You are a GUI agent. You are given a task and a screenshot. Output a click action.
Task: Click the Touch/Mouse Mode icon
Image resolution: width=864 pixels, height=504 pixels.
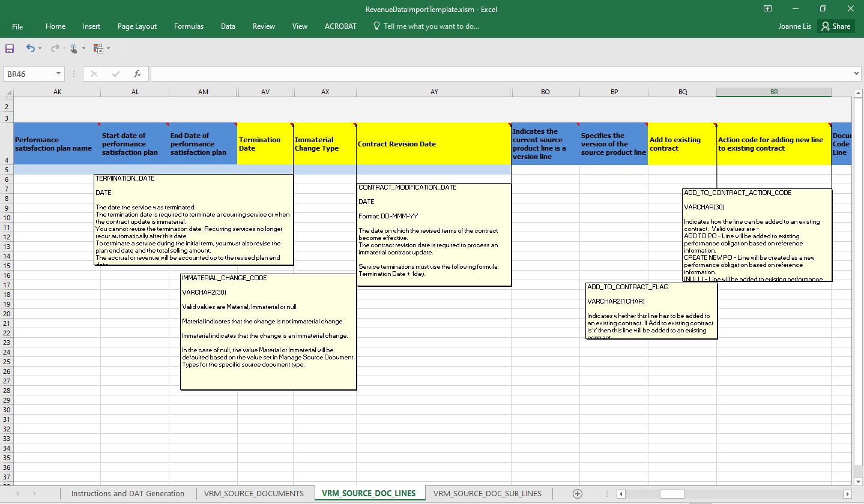(x=73, y=48)
